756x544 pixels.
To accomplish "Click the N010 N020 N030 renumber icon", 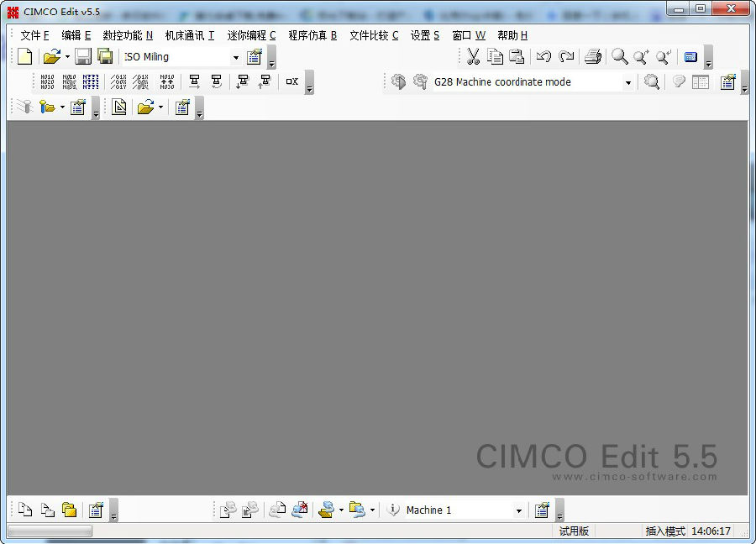I will [47, 82].
